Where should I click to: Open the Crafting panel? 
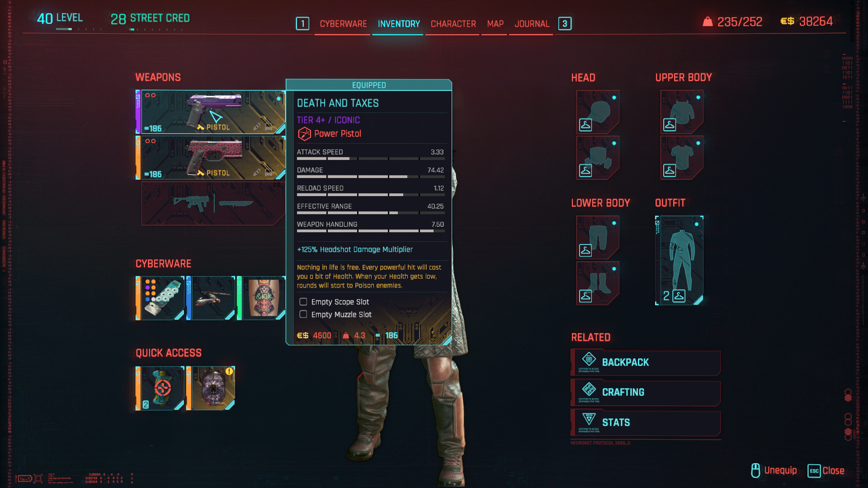tap(646, 393)
